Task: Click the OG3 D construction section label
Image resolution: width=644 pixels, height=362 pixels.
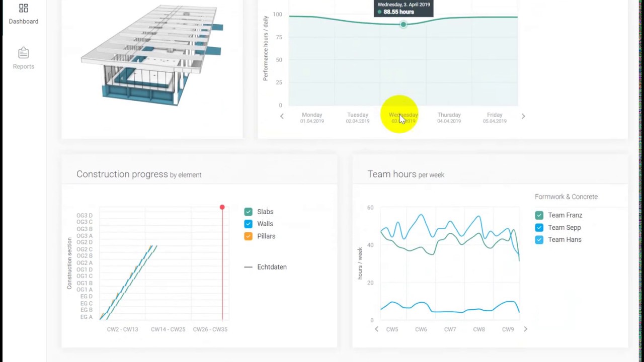Action: [x=85, y=215]
